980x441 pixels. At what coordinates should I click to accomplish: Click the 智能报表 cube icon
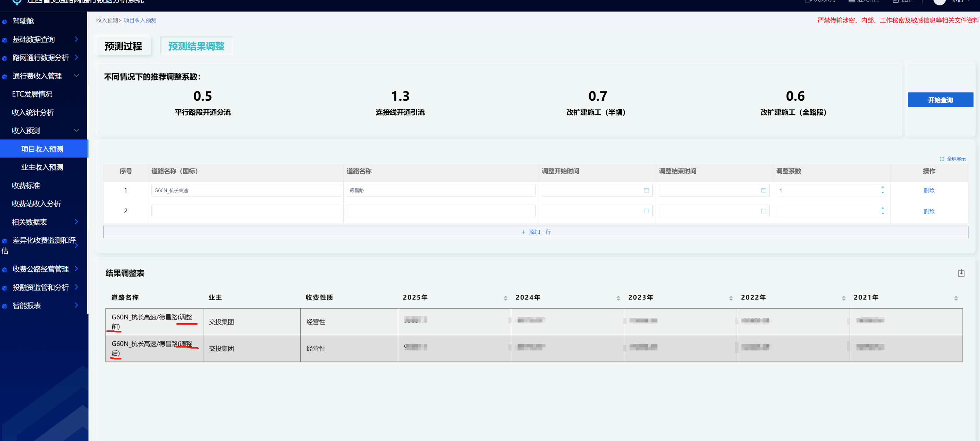click(x=4, y=306)
